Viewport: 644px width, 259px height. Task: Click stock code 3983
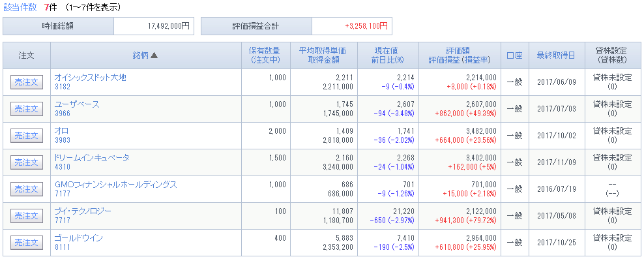(x=63, y=140)
